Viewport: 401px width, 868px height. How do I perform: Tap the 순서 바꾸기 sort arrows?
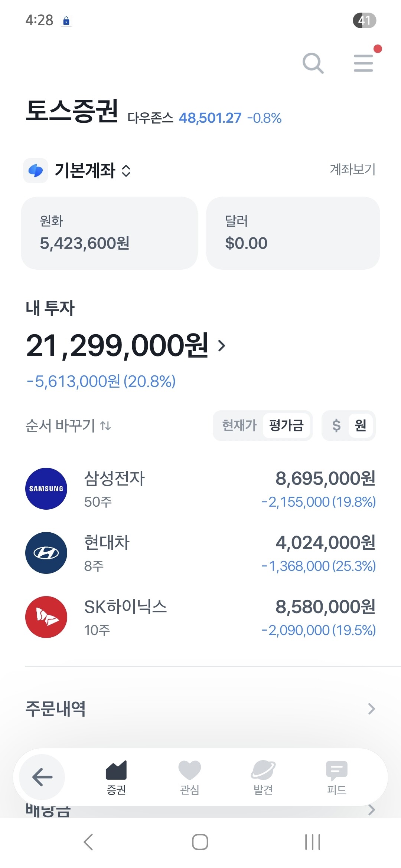point(105,425)
